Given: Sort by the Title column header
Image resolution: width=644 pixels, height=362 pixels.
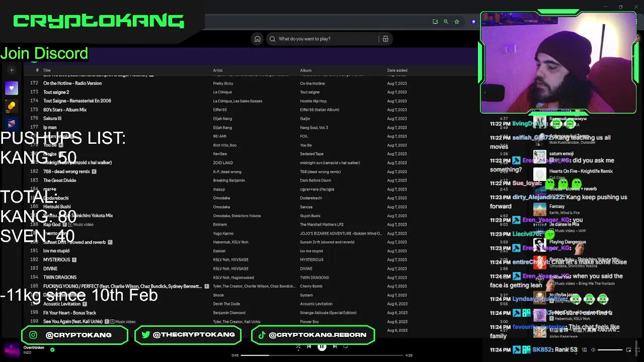Looking at the screenshot, I should click(x=47, y=70).
